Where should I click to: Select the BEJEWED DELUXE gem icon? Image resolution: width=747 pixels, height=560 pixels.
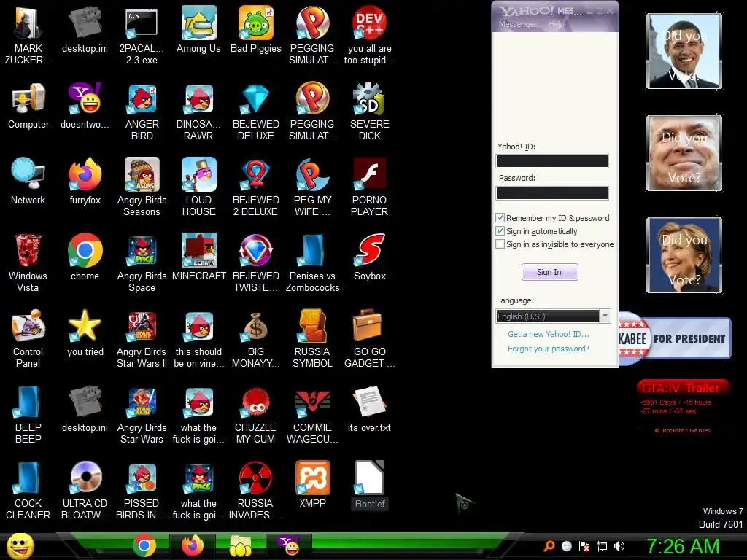[256, 112]
